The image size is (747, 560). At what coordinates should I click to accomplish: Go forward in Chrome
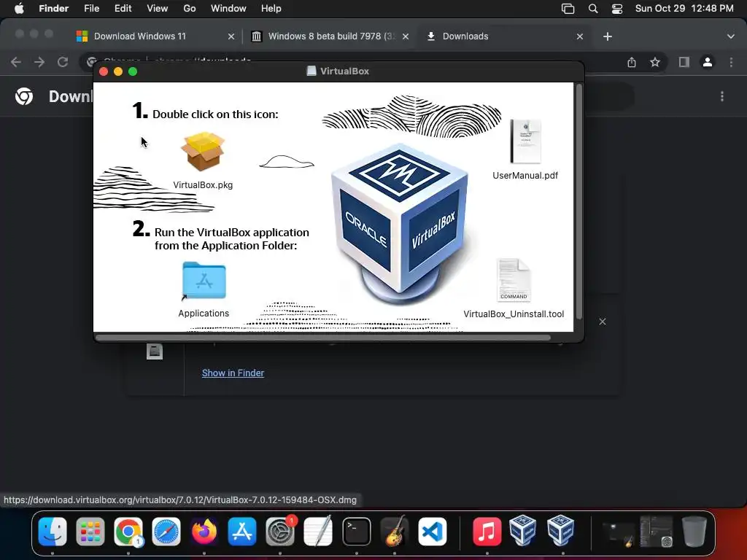(x=39, y=62)
